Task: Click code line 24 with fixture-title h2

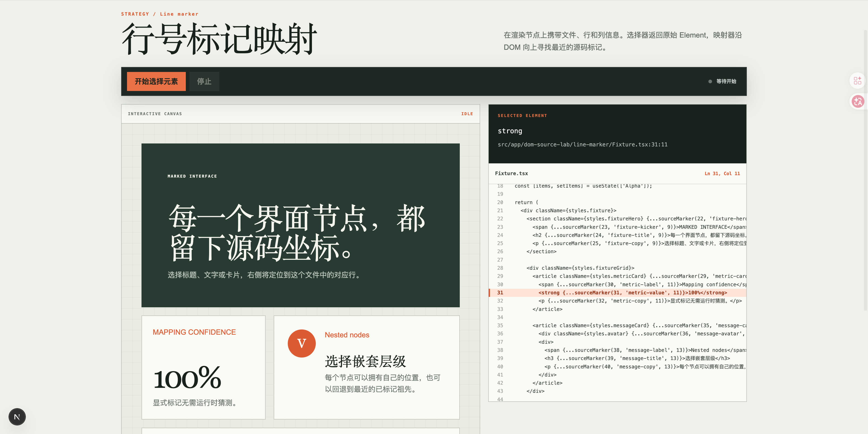Action: [617, 235]
